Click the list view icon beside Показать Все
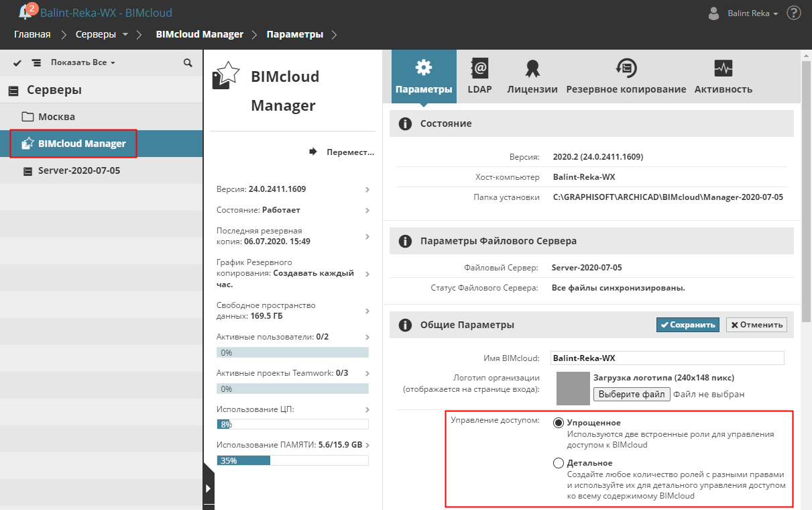 [x=36, y=62]
